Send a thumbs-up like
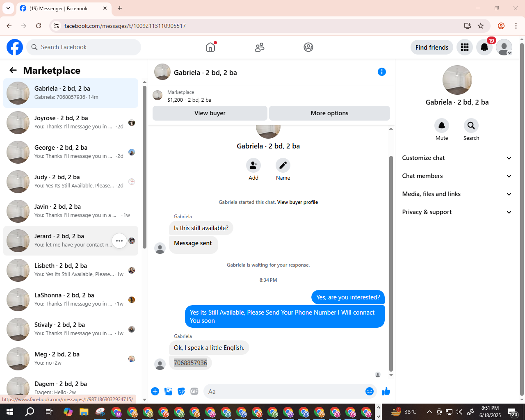The width and height of the screenshot is (525, 420). coord(386,391)
